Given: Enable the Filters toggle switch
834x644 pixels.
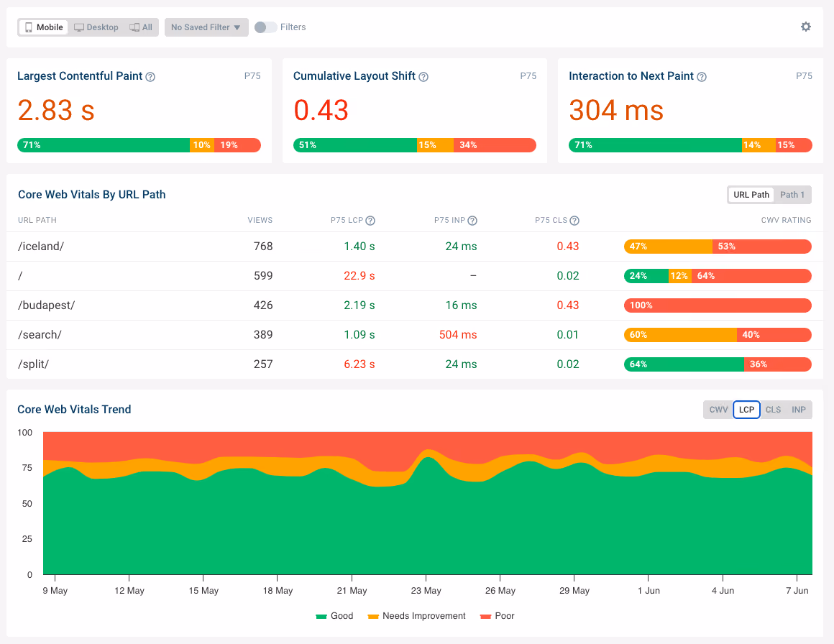Looking at the screenshot, I should 265,27.
